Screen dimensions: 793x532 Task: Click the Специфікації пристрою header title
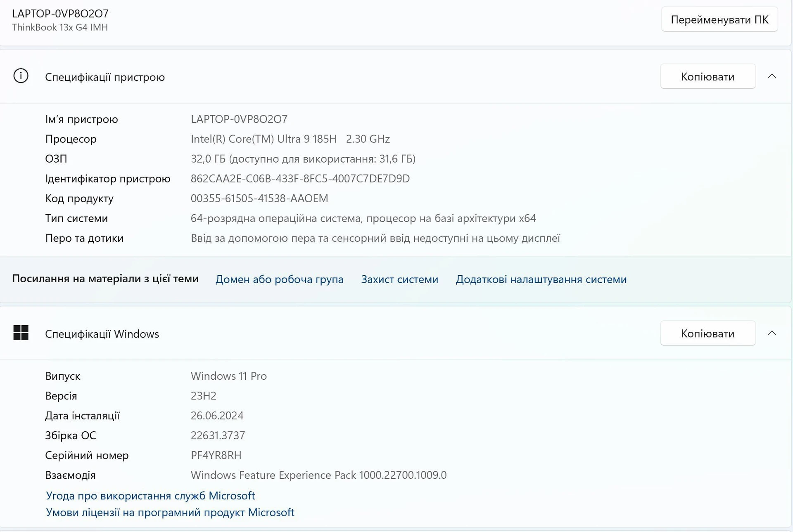[x=105, y=77]
